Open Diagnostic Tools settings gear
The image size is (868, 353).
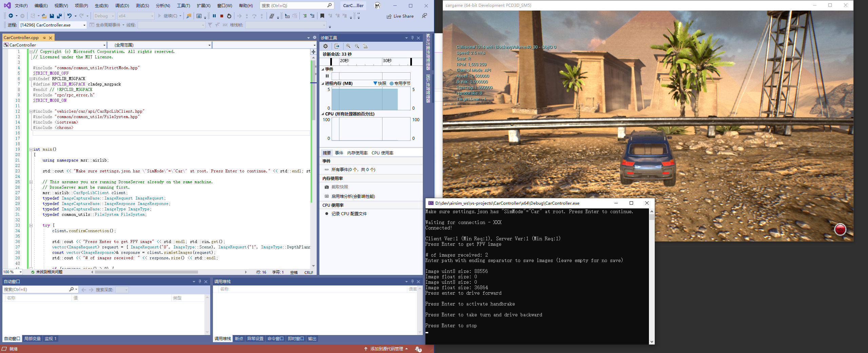point(325,46)
